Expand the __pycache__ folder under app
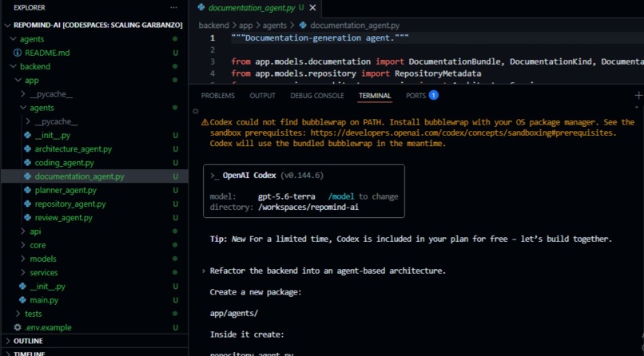 pos(23,94)
